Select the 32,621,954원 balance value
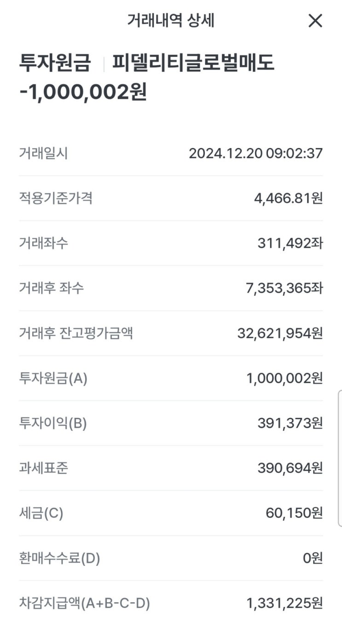The image size is (342, 644). click(x=280, y=333)
